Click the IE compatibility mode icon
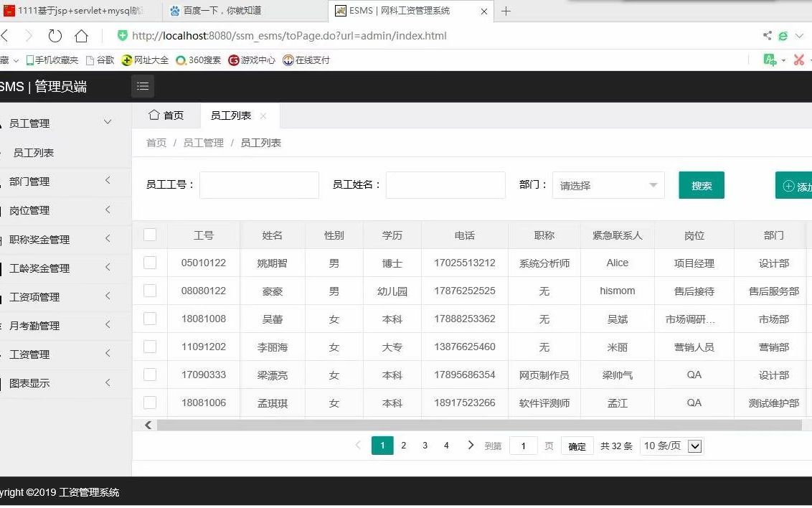This screenshot has width=812, height=508. (x=783, y=35)
